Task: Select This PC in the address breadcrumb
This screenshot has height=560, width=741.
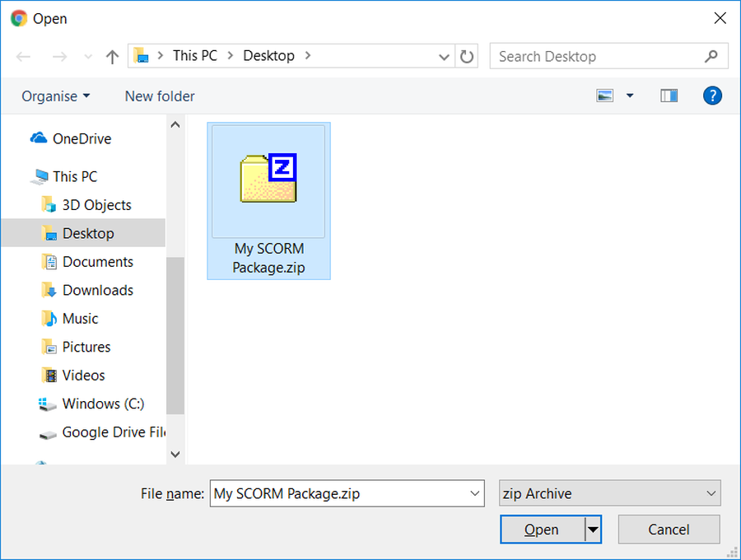Action: tap(194, 56)
